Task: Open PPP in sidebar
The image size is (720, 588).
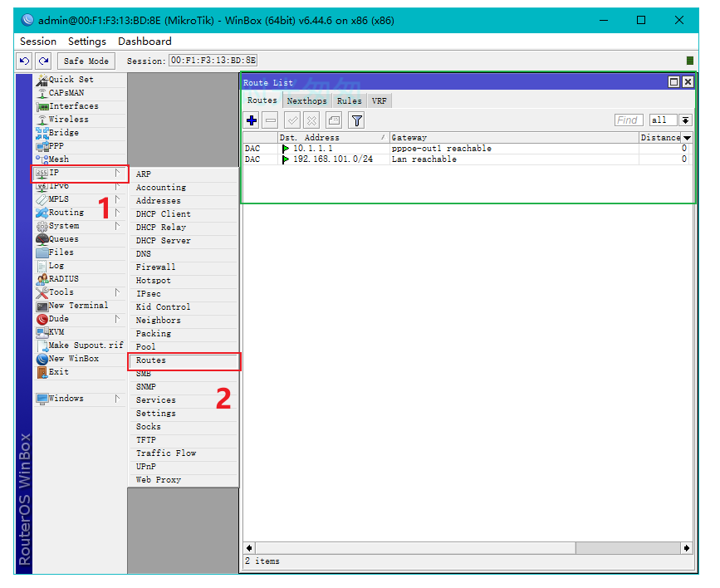Action: pyautogui.click(x=81, y=146)
